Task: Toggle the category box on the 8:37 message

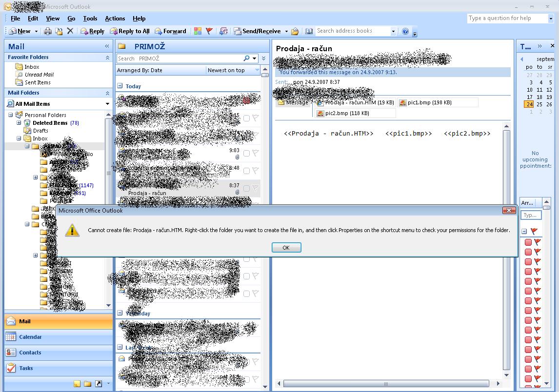Action: [x=246, y=188]
